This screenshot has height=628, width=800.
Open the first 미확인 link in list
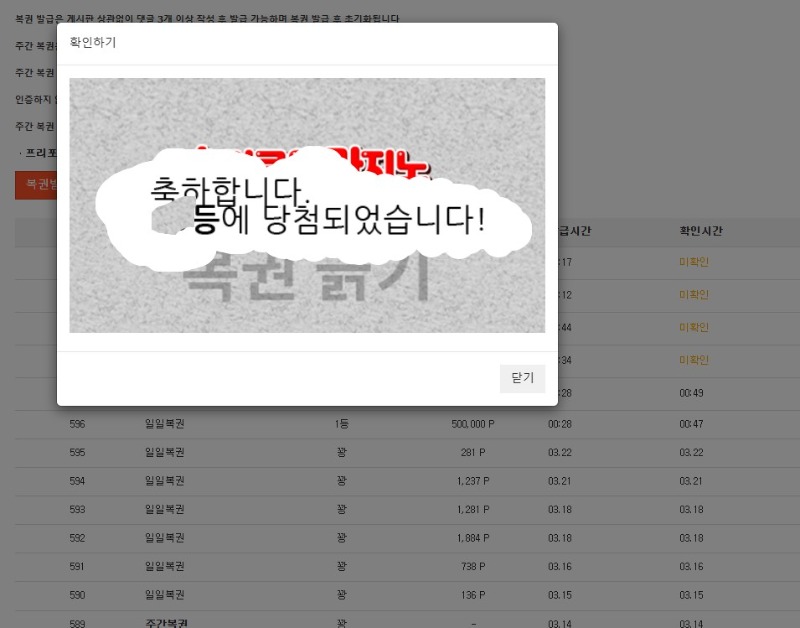(x=693, y=262)
